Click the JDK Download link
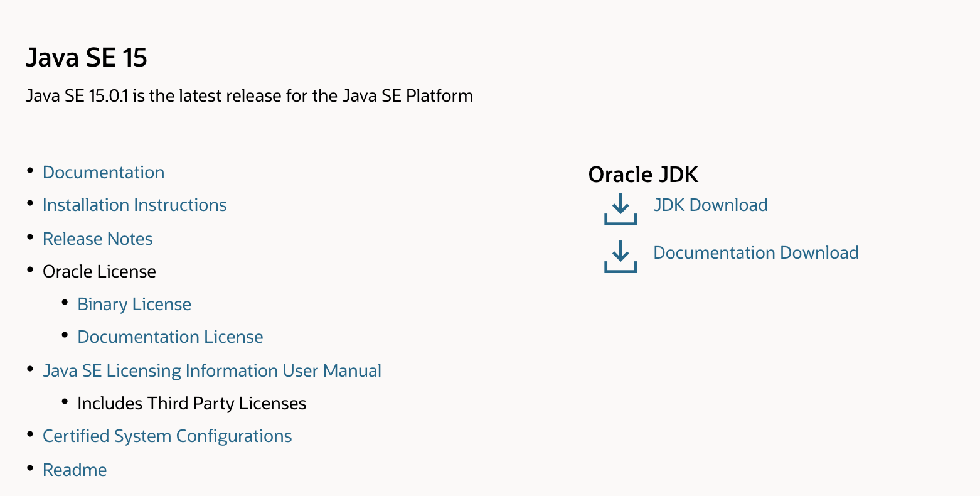The width and height of the screenshot is (980, 496). tap(711, 205)
